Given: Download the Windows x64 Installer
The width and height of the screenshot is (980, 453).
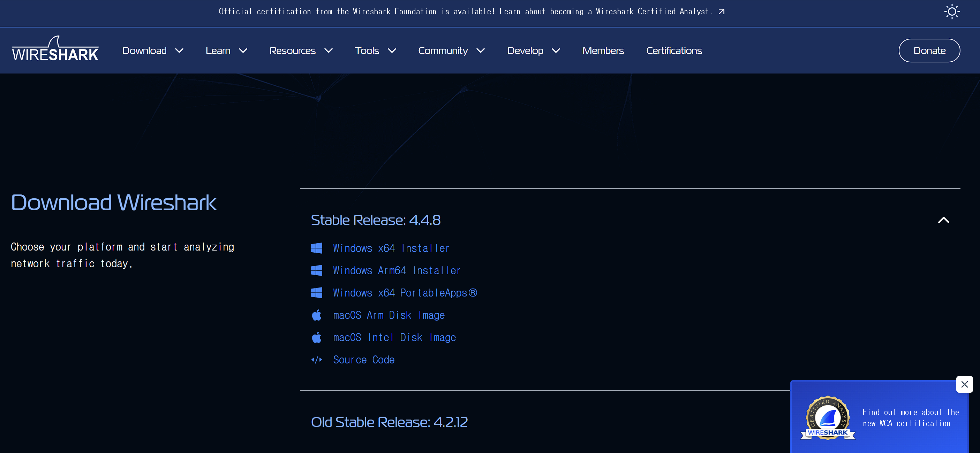Looking at the screenshot, I should click(391, 248).
